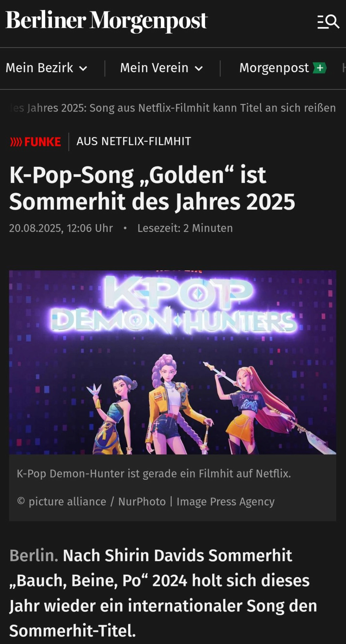
Task: Open the Morgenpost plus section
Action: coord(283,68)
